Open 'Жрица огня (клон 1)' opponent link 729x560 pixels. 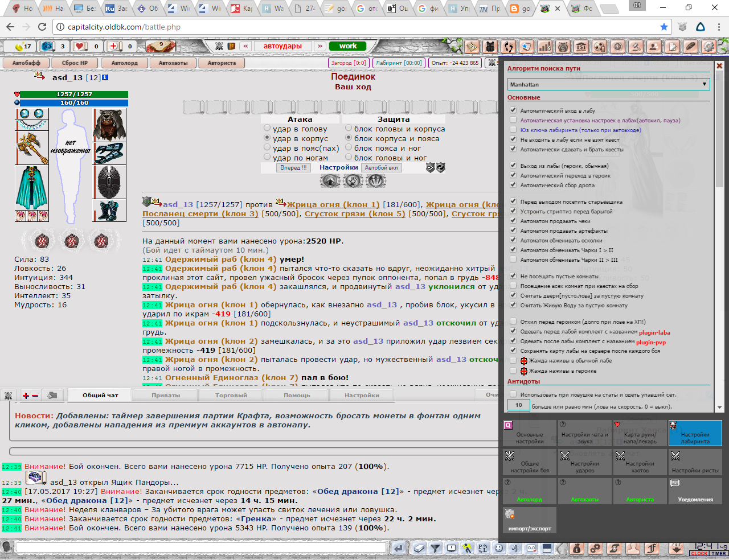[x=333, y=205]
